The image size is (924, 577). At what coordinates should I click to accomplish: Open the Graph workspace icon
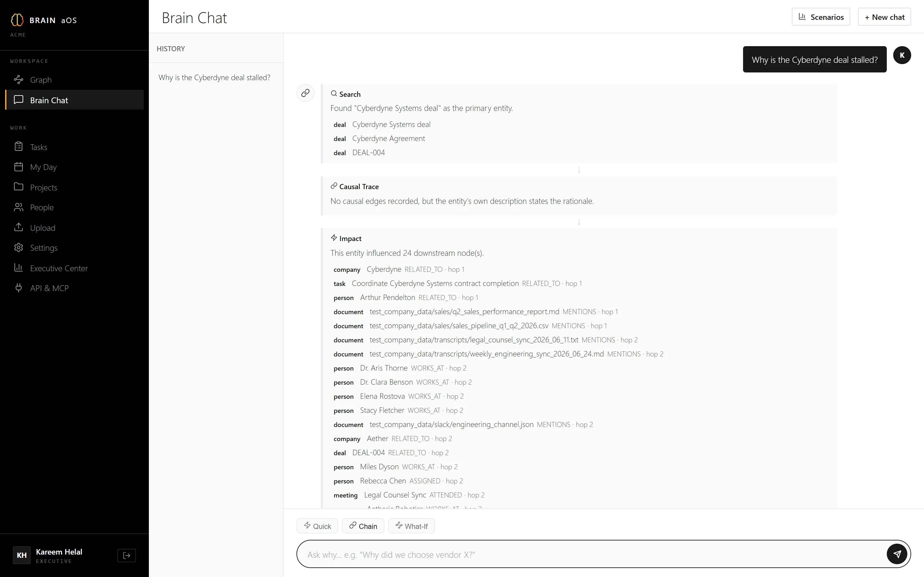[x=18, y=79]
